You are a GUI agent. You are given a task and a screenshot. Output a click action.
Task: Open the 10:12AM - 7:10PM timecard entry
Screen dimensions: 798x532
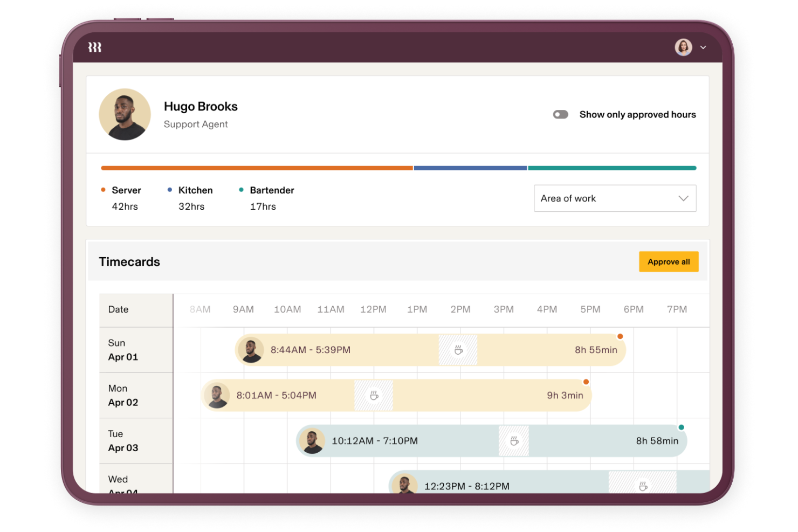pyautogui.click(x=375, y=441)
